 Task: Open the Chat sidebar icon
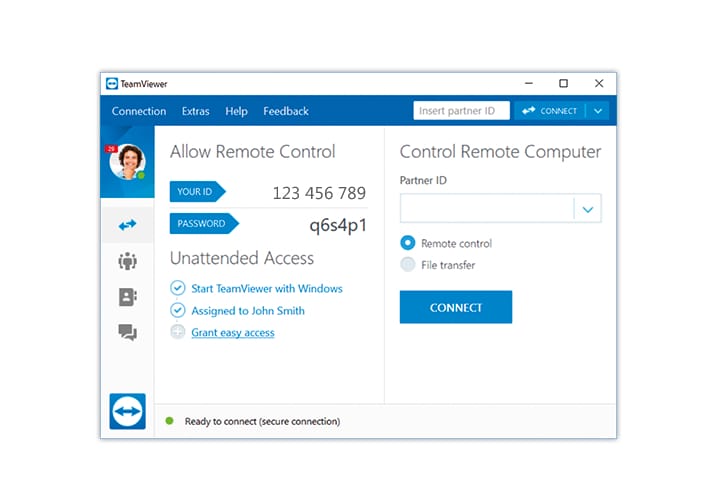(x=128, y=332)
